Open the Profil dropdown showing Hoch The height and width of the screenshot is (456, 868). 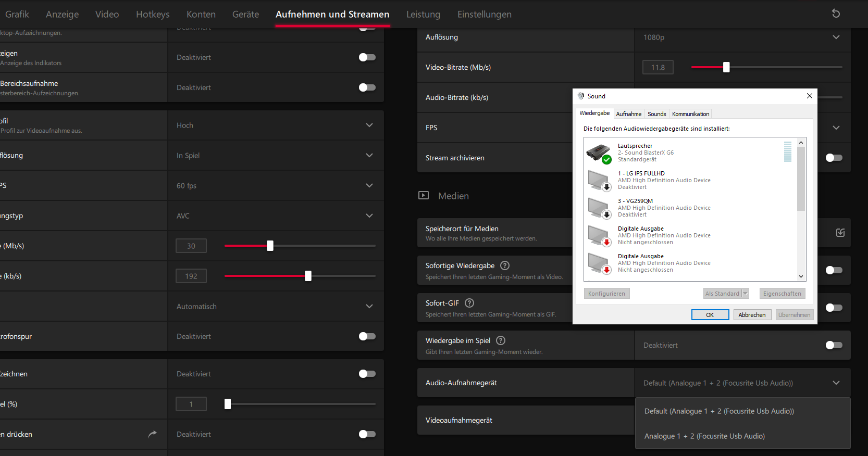(276, 125)
